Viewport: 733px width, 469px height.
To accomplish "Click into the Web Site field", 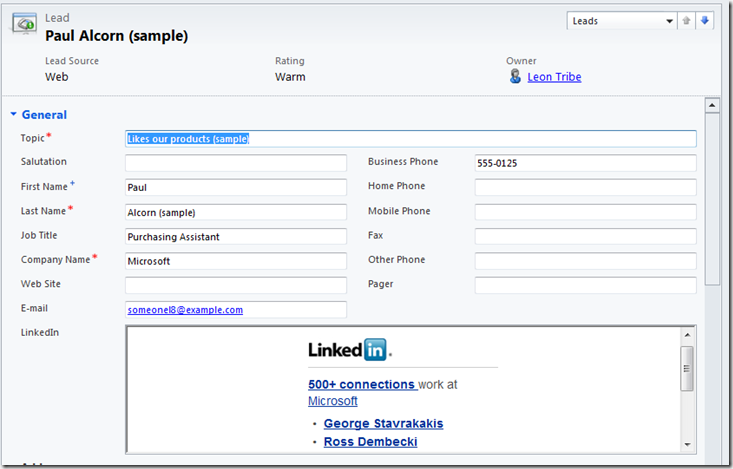I will click(x=236, y=285).
